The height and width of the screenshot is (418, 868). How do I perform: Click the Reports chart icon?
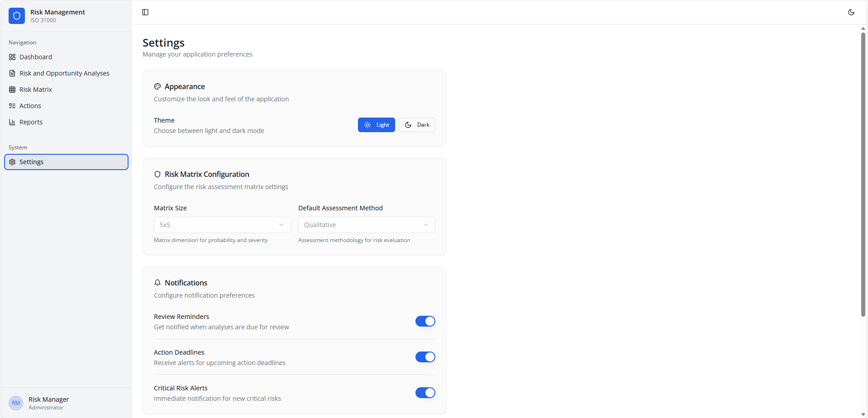coord(12,122)
